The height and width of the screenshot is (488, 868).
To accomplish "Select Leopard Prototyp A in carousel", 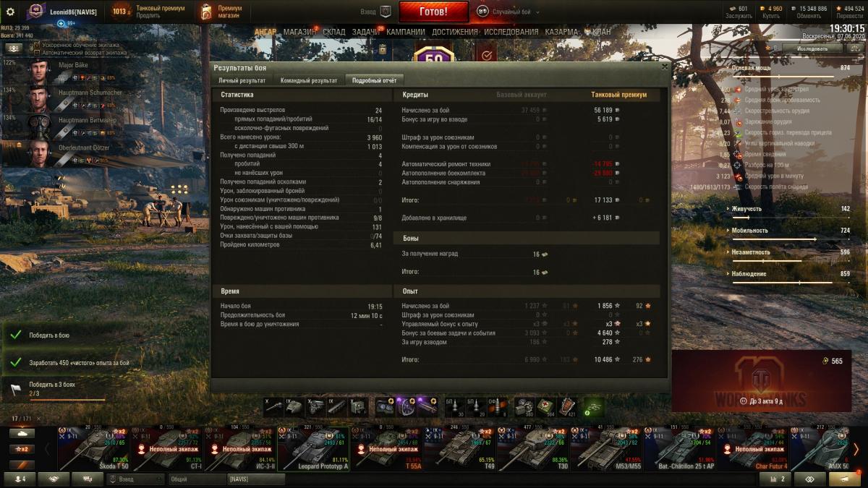I will (x=313, y=448).
